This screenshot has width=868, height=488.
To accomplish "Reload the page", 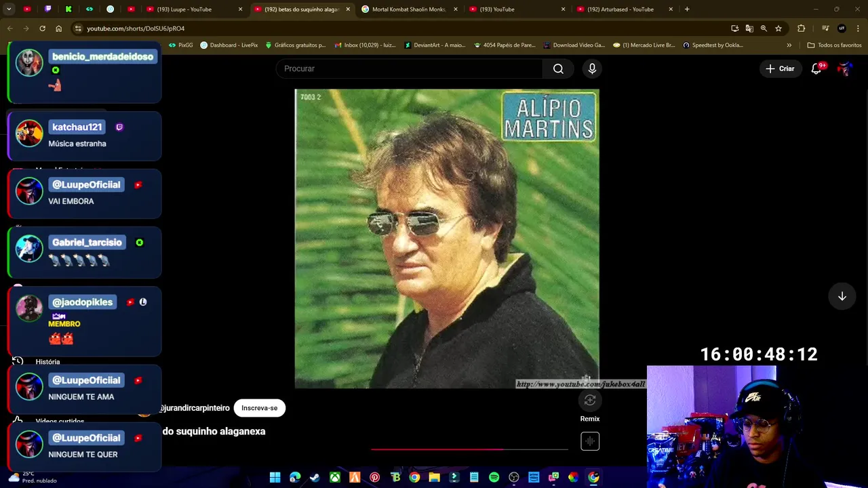I will coord(42,28).
